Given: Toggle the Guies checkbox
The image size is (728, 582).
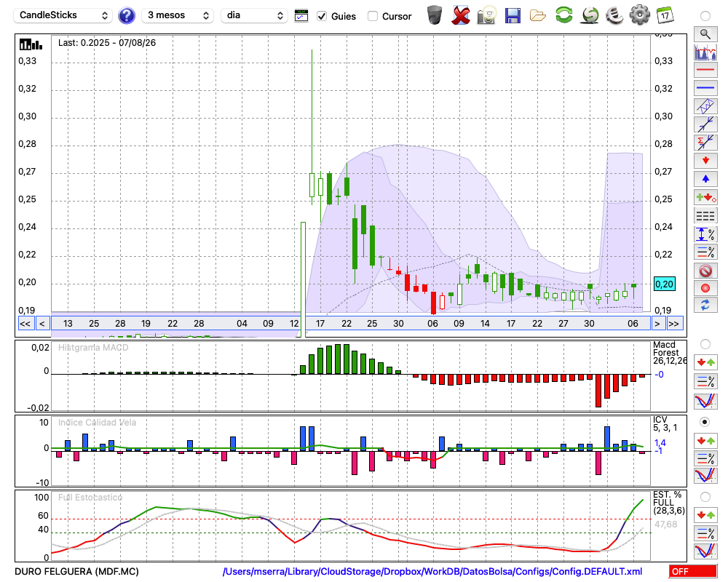Looking at the screenshot, I should pos(321,16).
